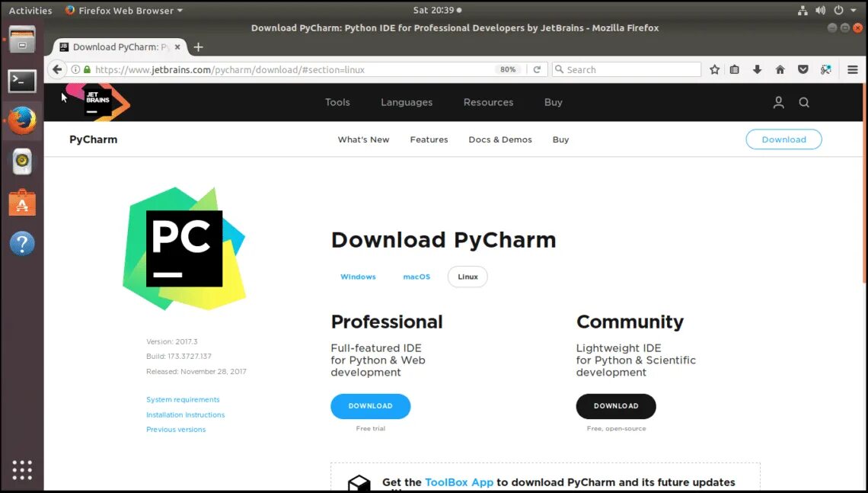Screen dimensions: 868x493
Task: Launch Terminal from the dock
Action: click(22, 82)
